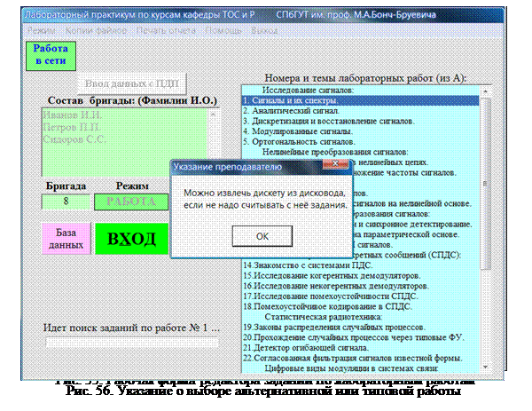This screenshot has height=411, width=532.
Task: Select "1. Сигналы и их спектры"
Action: (x=360, y=100)
